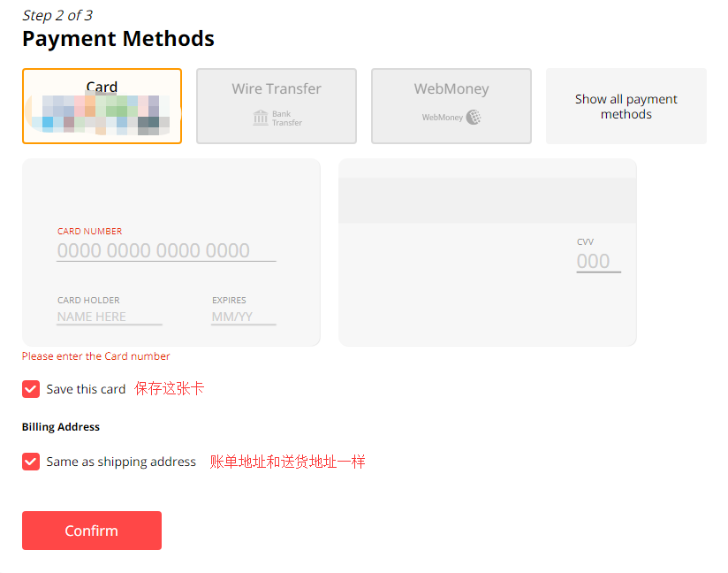The height and width of the screenshot is (573, 728).
Task: Click the red Confirm button
Action: [x=92, y=531]
